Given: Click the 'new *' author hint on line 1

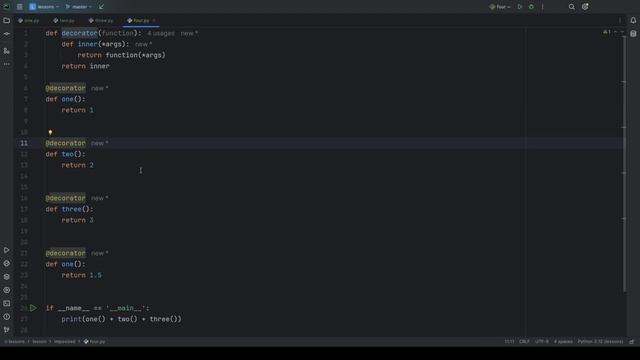Looking at the screenshot, I should click(189, 33).
